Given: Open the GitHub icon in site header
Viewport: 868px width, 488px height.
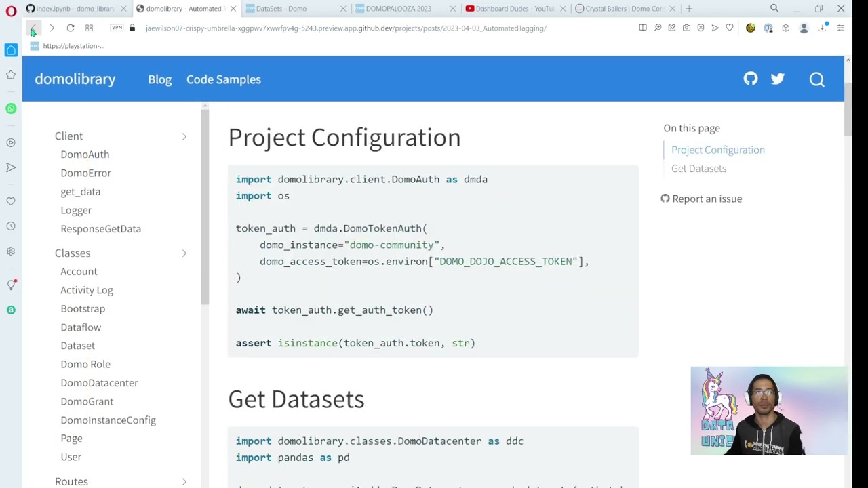Looking at the screenshot, I should 751,79.
